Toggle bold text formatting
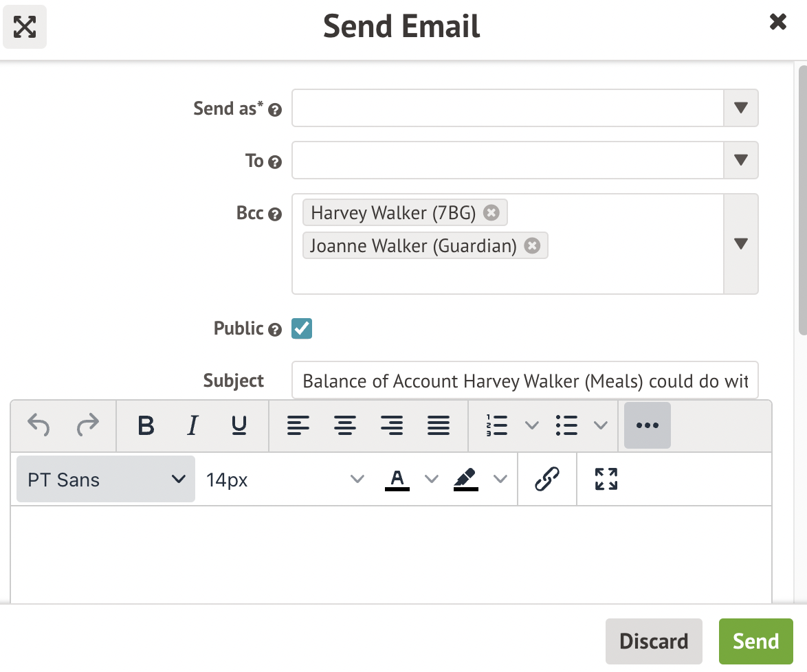The image size is (807, 672). pyautogui.click(x=146, y=426)
